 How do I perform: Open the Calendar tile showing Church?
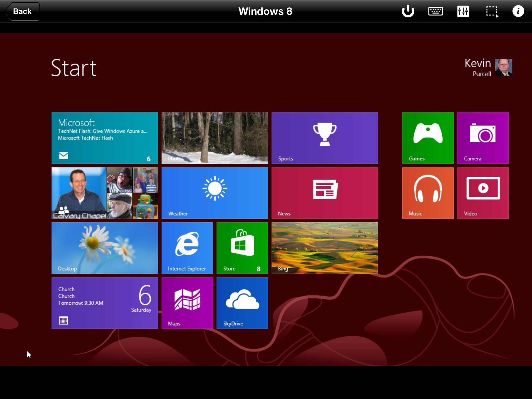coord(105,303)
